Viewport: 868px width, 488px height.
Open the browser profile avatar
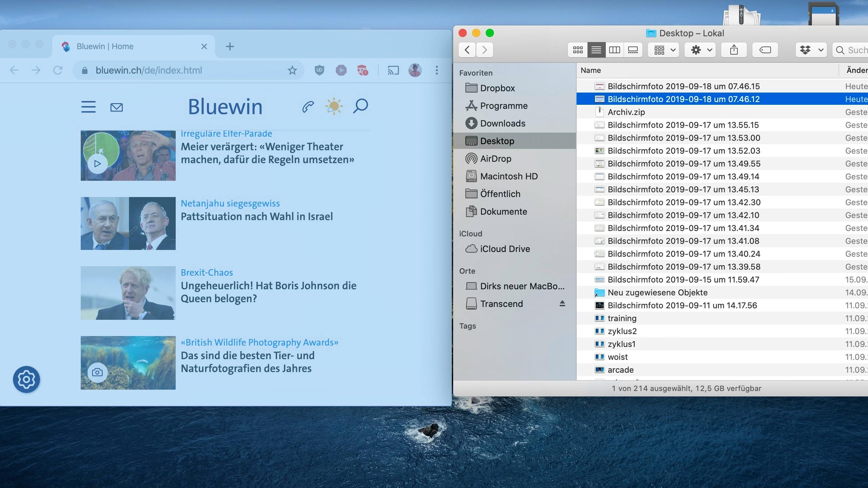click(415, 70)
